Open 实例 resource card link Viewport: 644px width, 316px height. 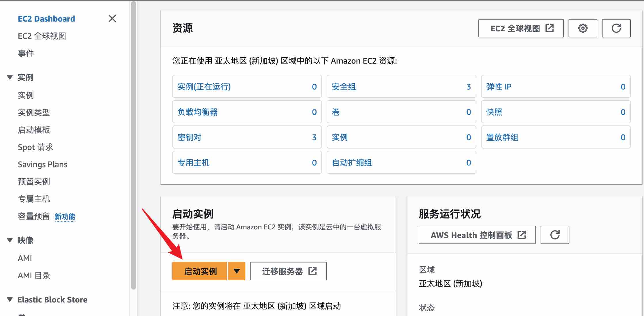[340, 137]
